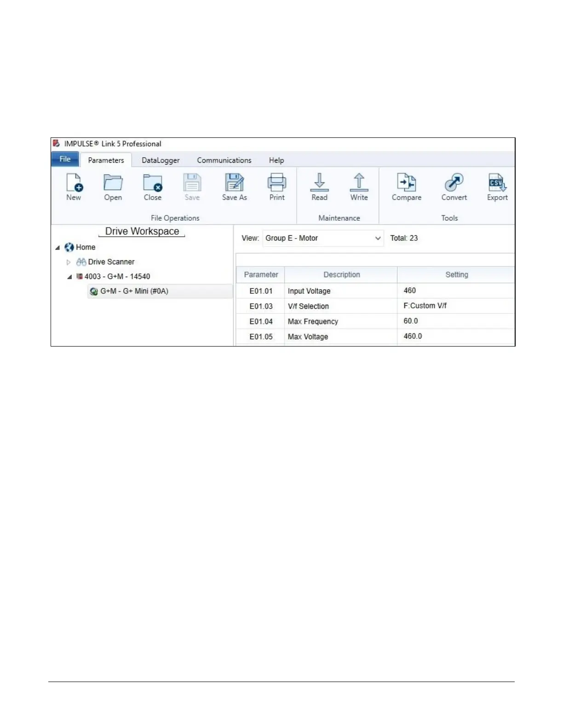Print parameters with the Print icon
Viewport: 563px width, 728px height.
tap(277, 182)
